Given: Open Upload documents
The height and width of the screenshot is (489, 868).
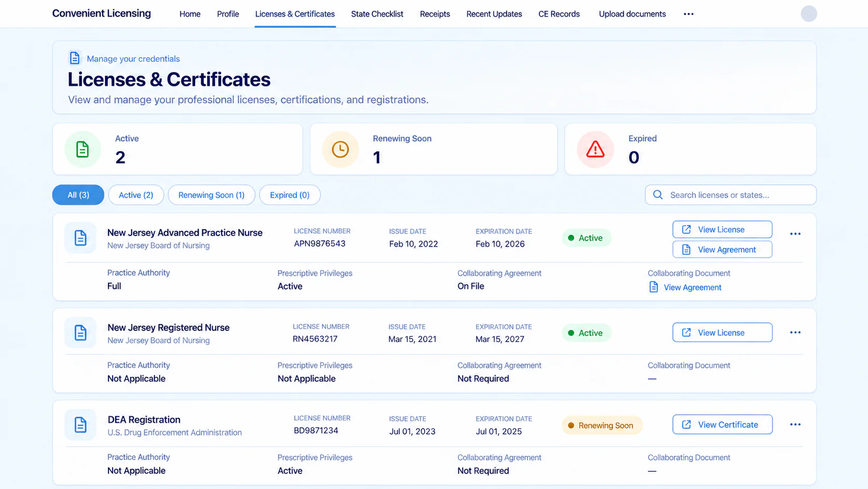Looking at the screenshot, I should 632,14.
